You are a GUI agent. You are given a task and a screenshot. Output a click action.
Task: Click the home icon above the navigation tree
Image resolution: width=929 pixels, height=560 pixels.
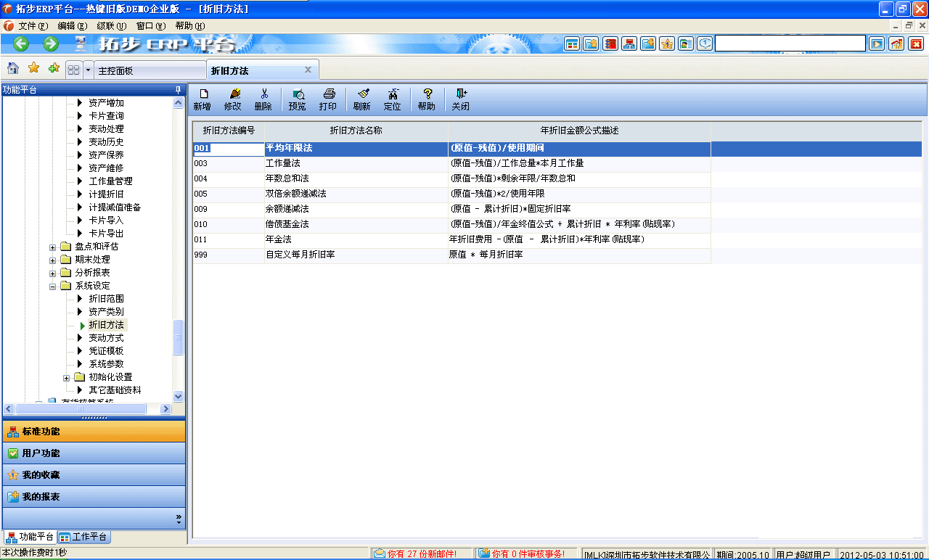pyautogui.click(x=12, y=69)
